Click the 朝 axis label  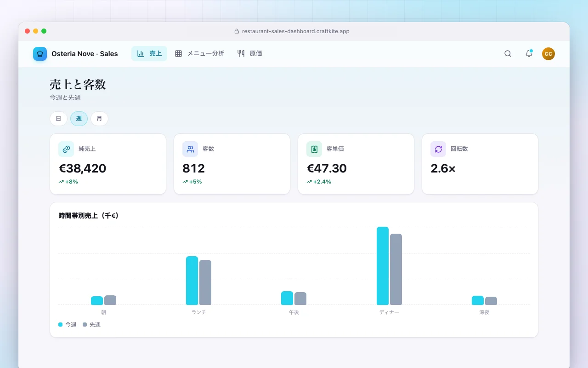pyautogui.click(x=103, y=312)
